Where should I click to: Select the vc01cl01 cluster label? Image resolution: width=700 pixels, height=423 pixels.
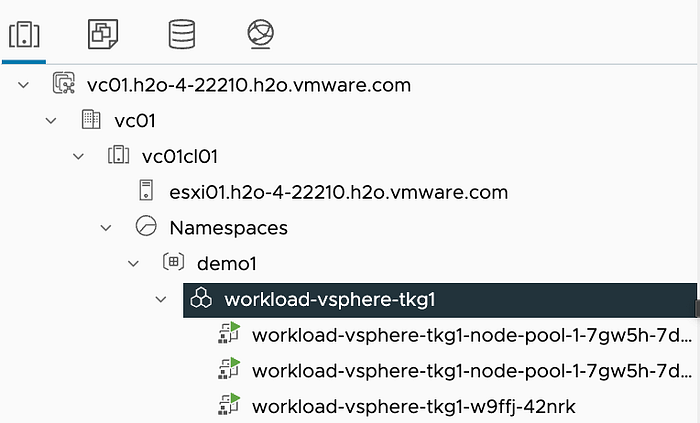point(180,157)
